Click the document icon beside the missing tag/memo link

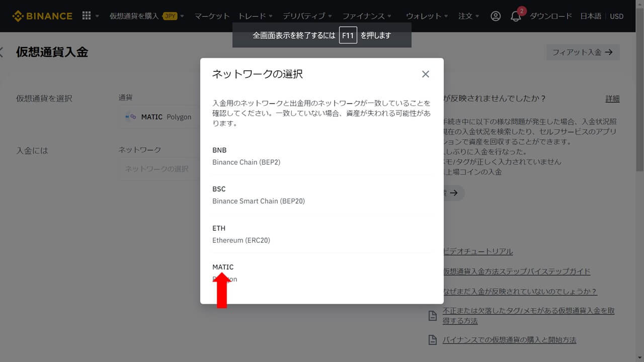(432, 316)
